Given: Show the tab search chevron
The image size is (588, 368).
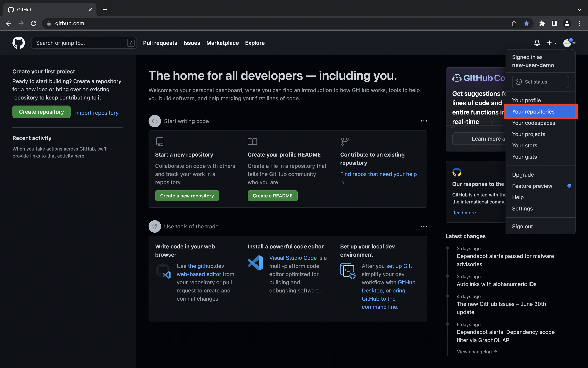Looking at the screenshot, I should (x=579, y=10).
